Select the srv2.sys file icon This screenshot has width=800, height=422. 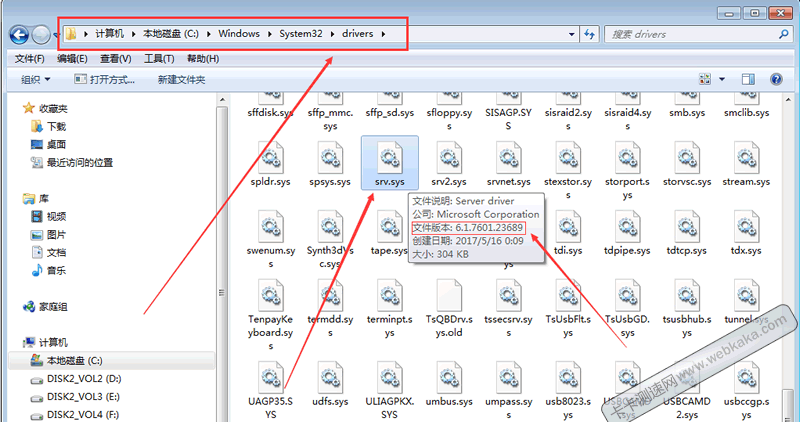pyautogui.click(x=449, y=160)
